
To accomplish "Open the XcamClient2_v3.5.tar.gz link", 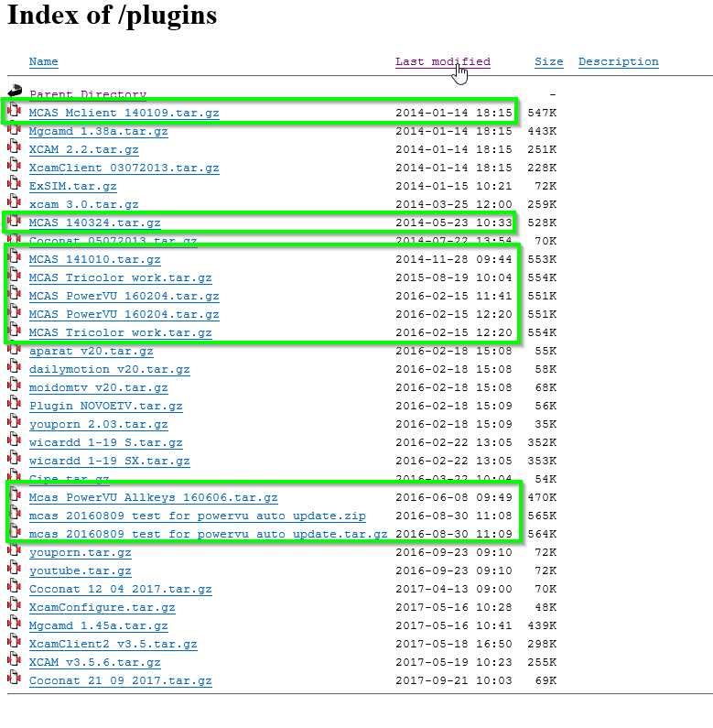I will tap(113, 644).
